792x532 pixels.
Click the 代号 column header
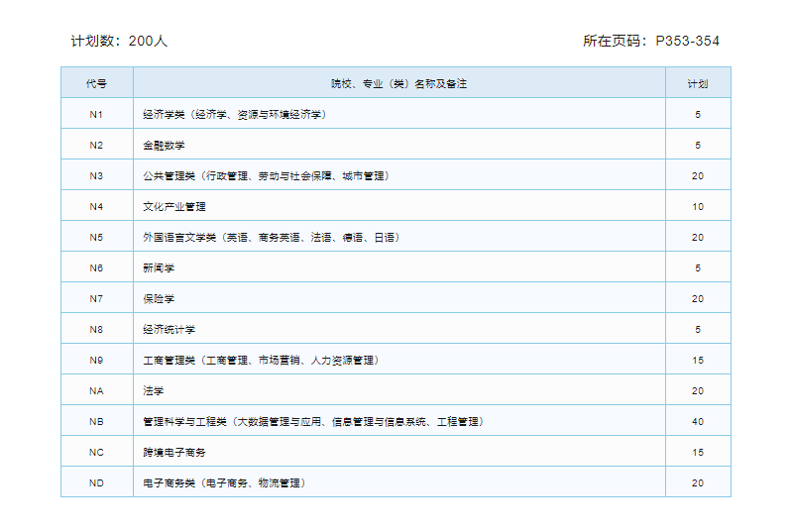tap(96, 84)
